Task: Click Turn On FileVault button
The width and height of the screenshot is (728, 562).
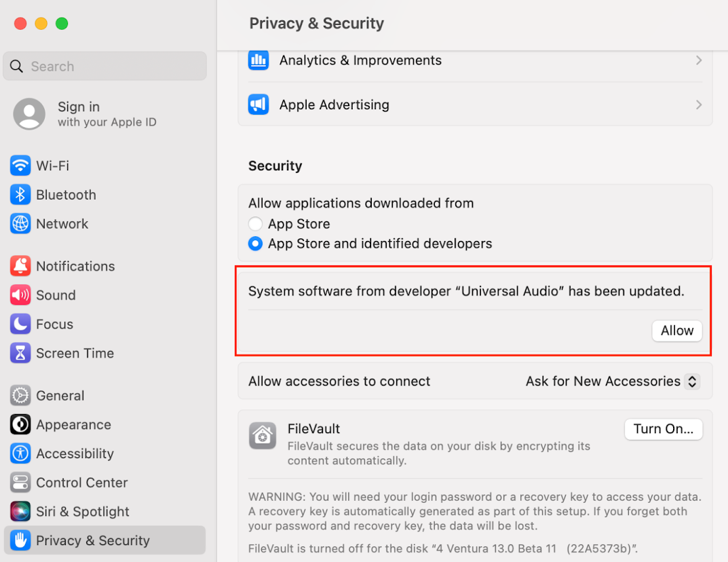Action: [663, 429]
